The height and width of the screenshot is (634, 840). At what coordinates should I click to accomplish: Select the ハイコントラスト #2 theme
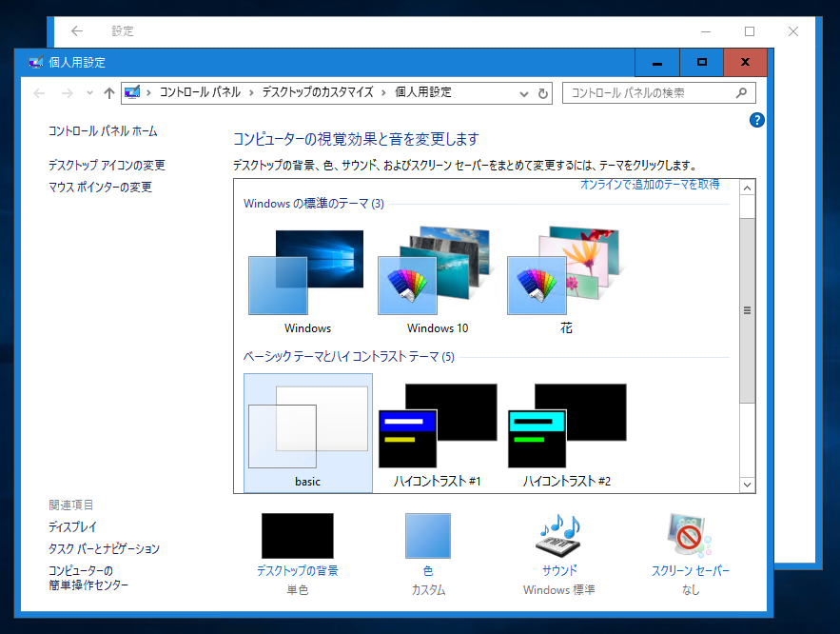(567, 433)
